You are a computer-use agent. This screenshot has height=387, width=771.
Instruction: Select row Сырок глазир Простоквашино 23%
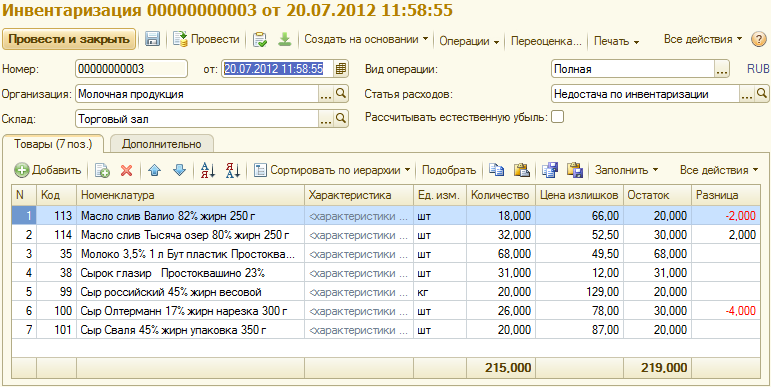(x=386, y=273)
